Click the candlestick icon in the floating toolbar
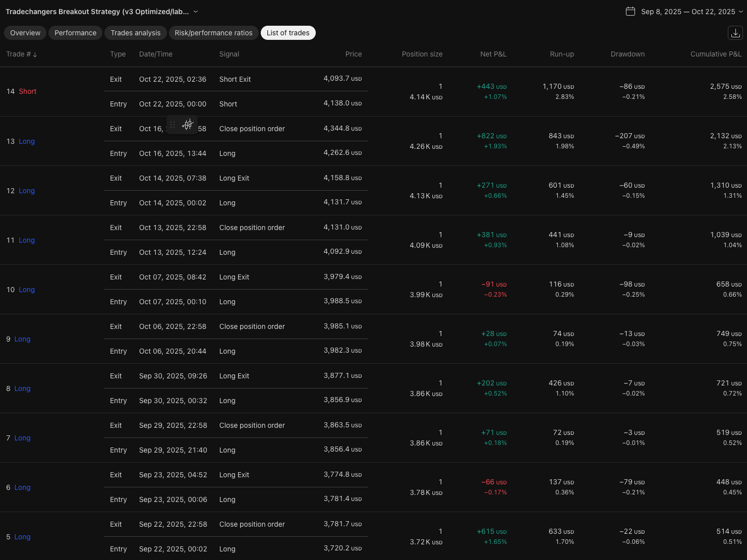The image size is (747, 560). pos(188,125)
